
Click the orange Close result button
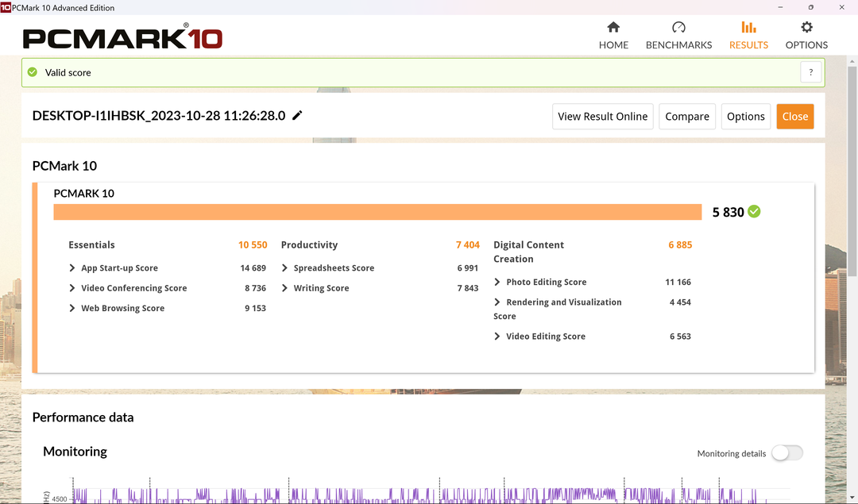point(794,117)
